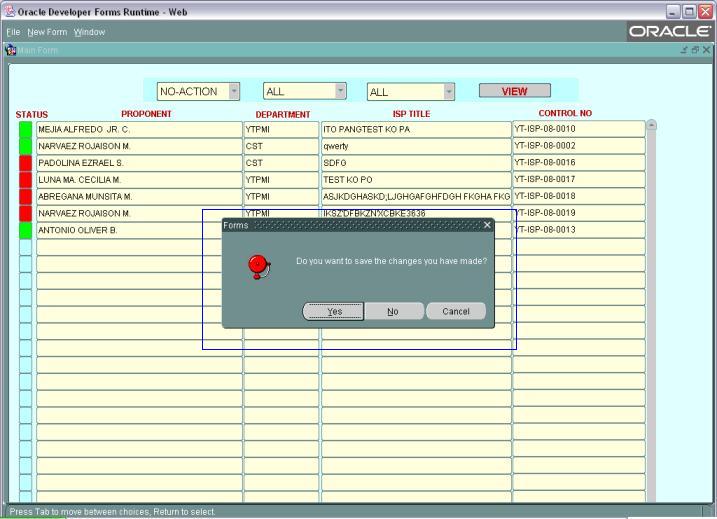This screenshot has width=717, height=519.
Task: Click the ORACLE logo
Action: point(669,32)
